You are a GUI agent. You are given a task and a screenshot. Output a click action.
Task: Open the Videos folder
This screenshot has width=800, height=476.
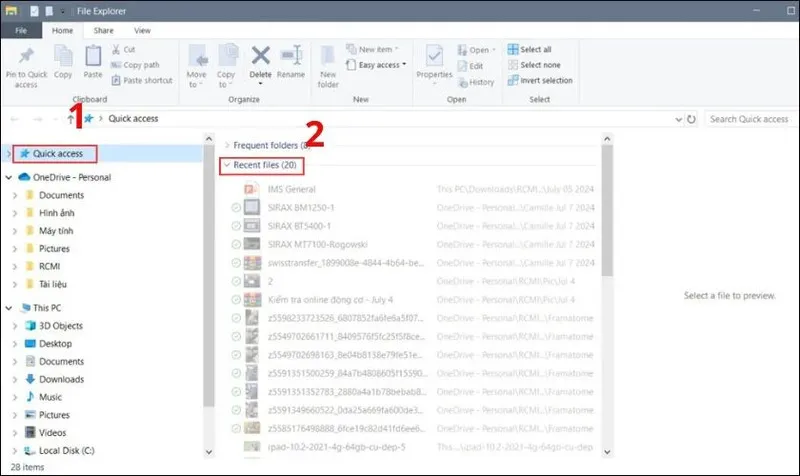(x=53, y=433)
